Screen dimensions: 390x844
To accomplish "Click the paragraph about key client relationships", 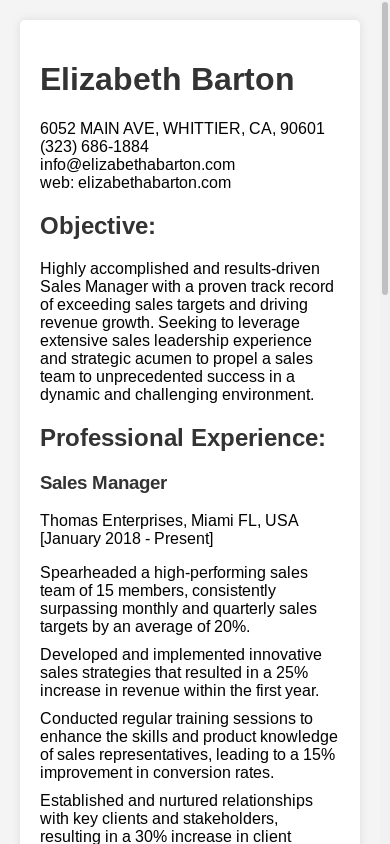I will point(177,818).
